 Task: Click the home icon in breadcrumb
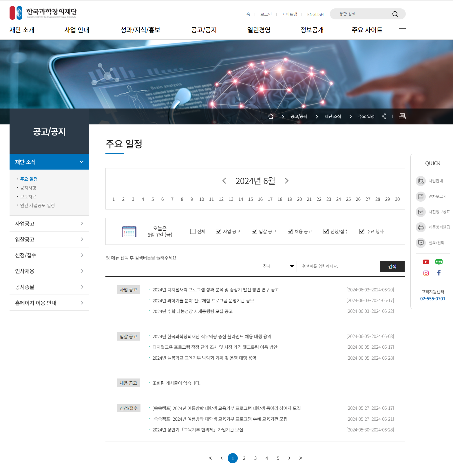pos(271,116)
